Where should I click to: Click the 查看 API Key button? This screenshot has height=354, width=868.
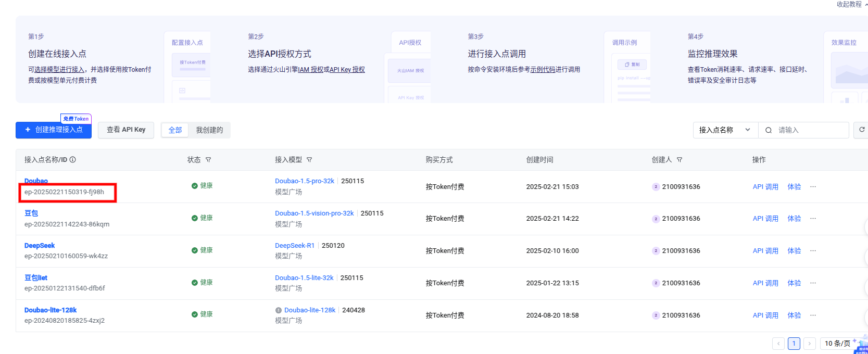[x=126, y=130]
